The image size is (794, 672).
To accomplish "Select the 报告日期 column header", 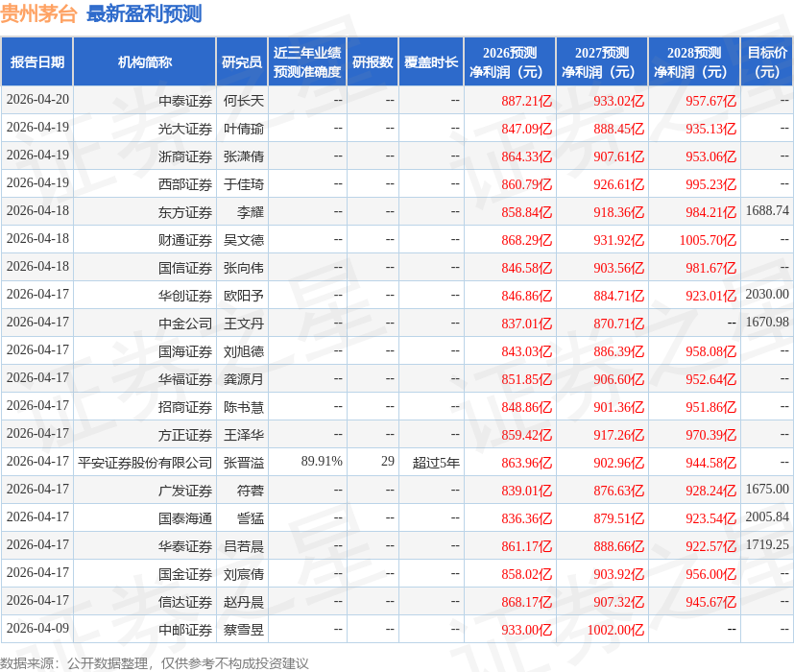I will (x=37, y=62).
